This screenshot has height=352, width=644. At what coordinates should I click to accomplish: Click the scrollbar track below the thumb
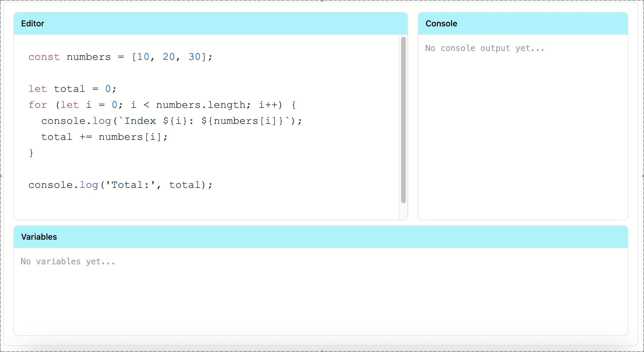coord(403,212)
